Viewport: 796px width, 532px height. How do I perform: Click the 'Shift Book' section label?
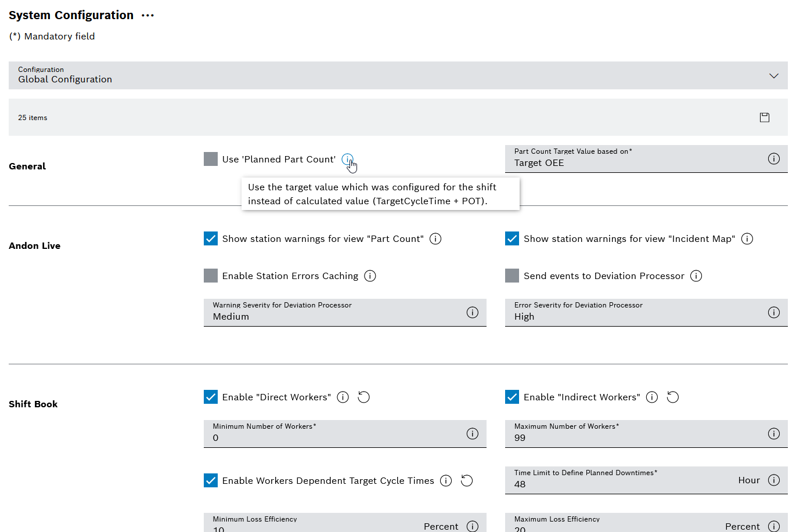click(x=33, y=404)
